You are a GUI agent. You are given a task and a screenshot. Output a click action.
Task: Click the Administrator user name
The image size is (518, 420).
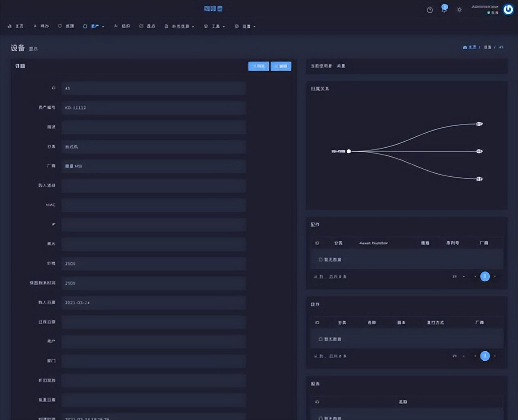click(484, 7)
